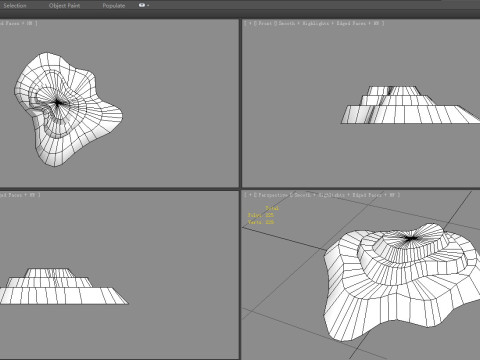Click the Perspective viewport name label
The height and width of the screenshot is (360, 480).
coord(271,195)
